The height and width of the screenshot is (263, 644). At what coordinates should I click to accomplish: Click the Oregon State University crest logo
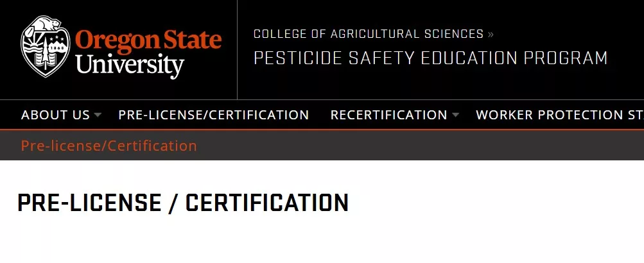(46, 46)
